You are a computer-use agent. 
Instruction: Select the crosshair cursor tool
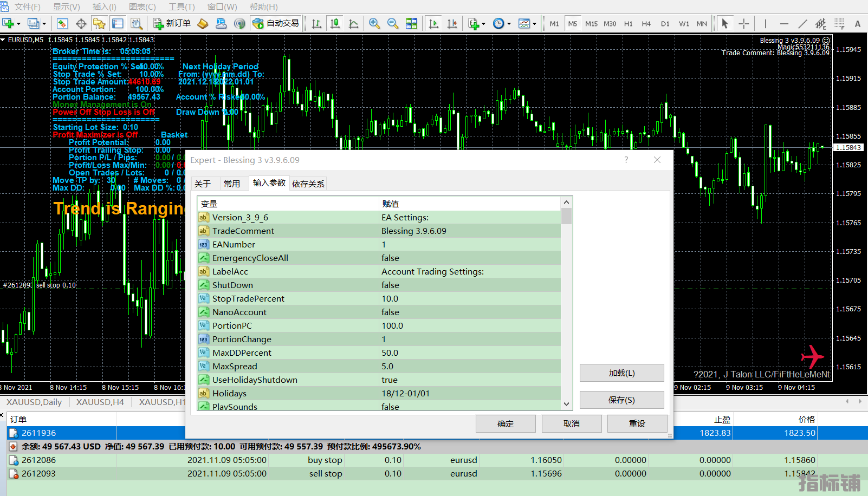744,23
